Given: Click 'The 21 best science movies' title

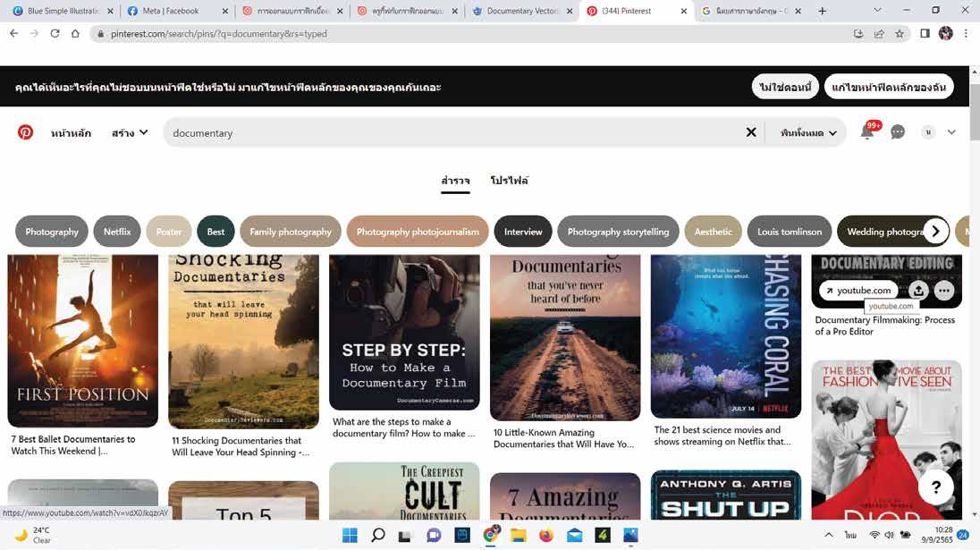Looking at the screenshot, I should point(722,436).
